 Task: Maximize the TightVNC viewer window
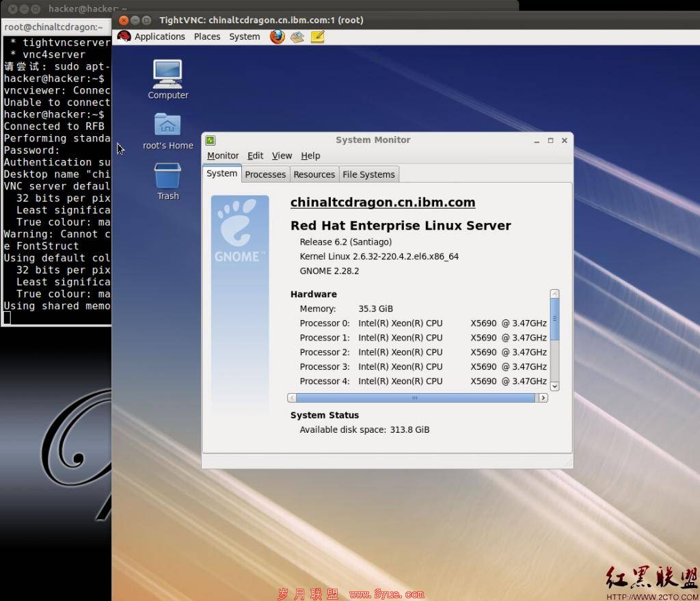tap(146, 20)
